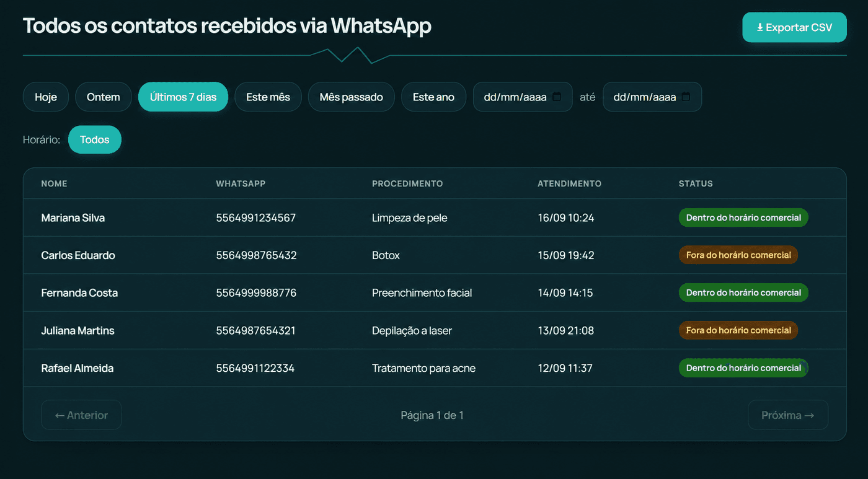This screenshot has width=868, height=479.
Task: Select the Juliana Martins contact name
Action: click(78, 330)
